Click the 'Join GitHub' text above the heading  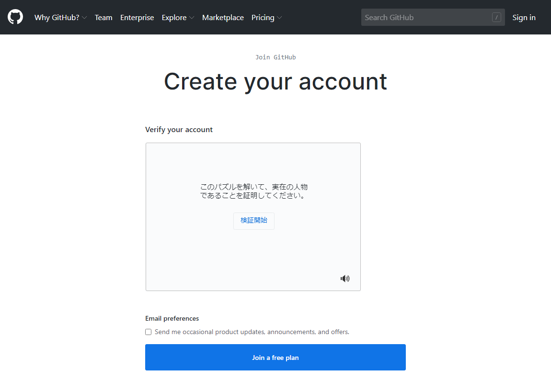(x=275, y=57)
